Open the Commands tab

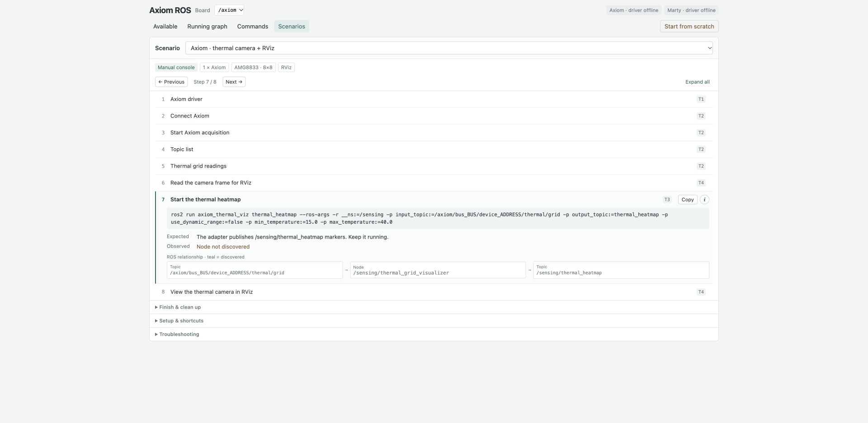click(252, 26)
